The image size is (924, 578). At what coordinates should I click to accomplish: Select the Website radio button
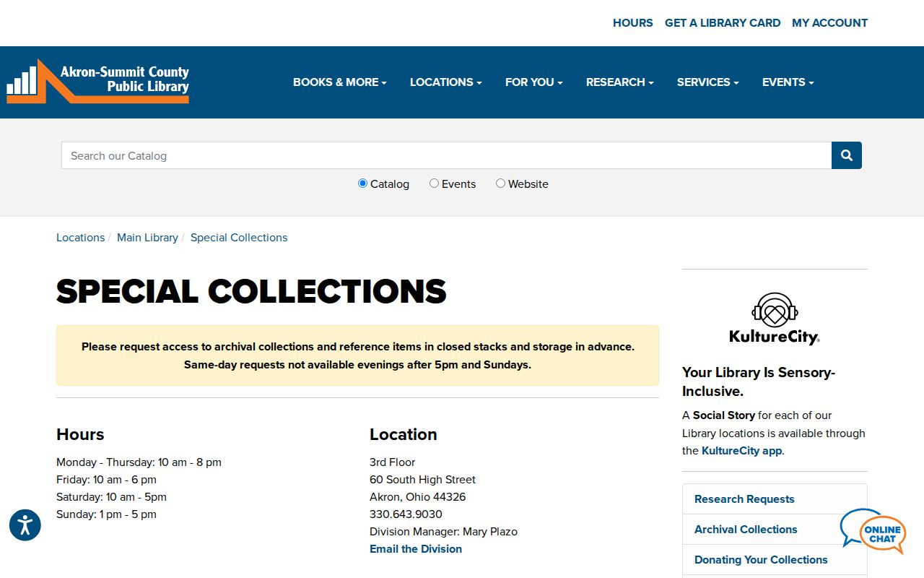pyautogui.click(x=500, y=184)
